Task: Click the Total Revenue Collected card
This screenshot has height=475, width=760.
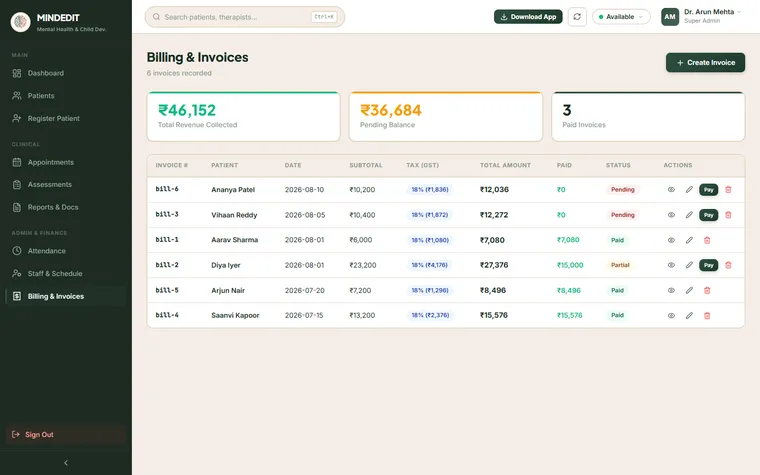Action: point(243,116)
